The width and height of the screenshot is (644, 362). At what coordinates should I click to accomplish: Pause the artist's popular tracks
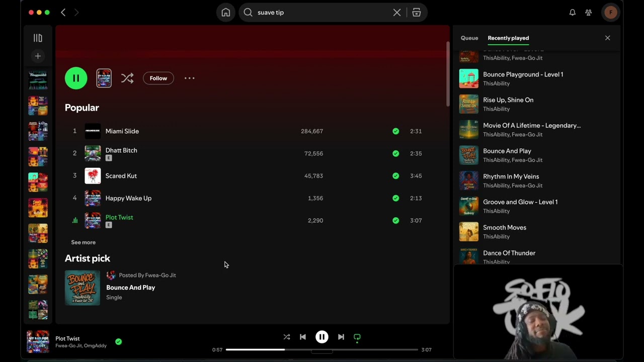pyautogui.click(x=76, y=78)
